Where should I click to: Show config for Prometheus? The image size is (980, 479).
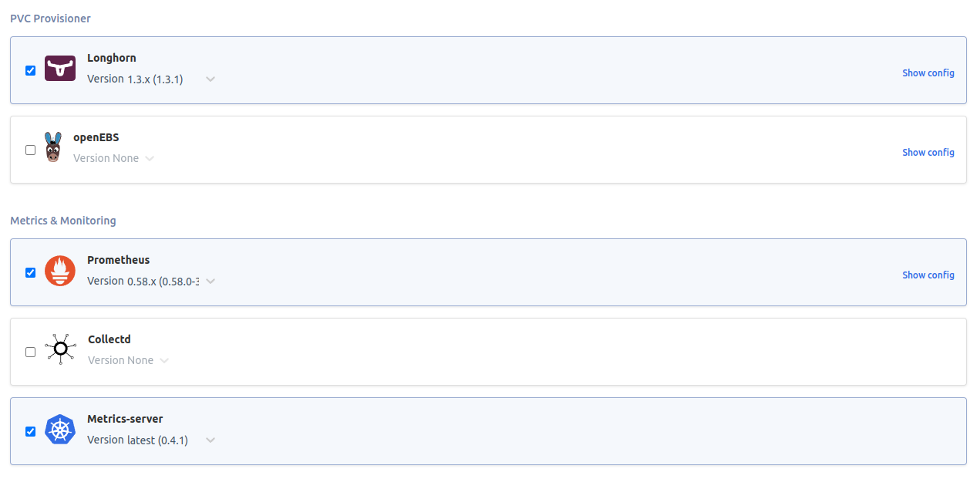(x=928, y=275)
